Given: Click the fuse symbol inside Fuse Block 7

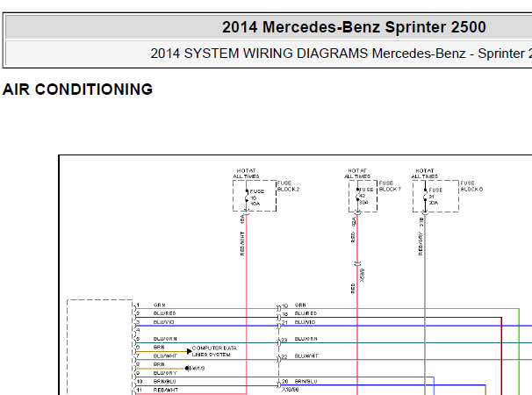Looking at the screenshot, I should coord(357,195).
